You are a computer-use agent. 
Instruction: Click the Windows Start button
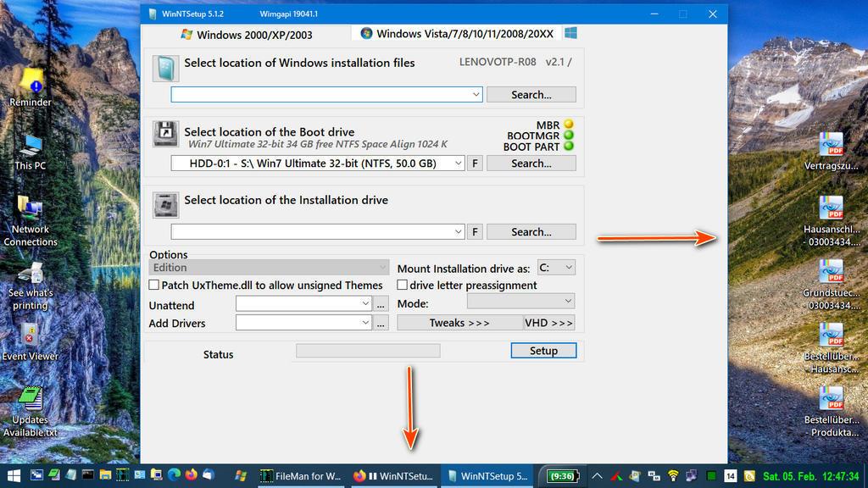coord(14,476)
